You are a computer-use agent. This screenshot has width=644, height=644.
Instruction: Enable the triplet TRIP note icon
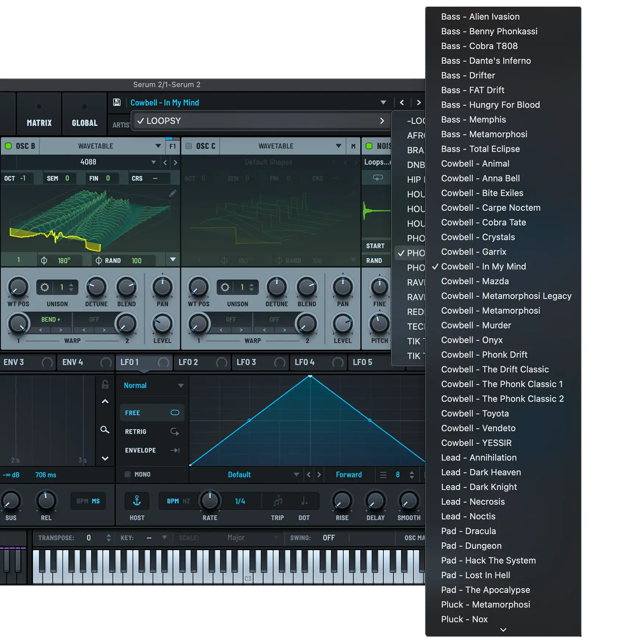[278, 501]
